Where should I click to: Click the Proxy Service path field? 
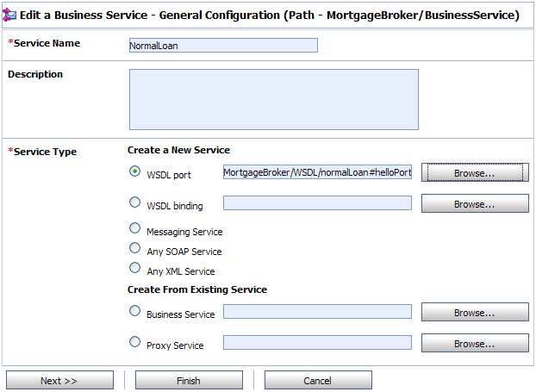[318, 342]
